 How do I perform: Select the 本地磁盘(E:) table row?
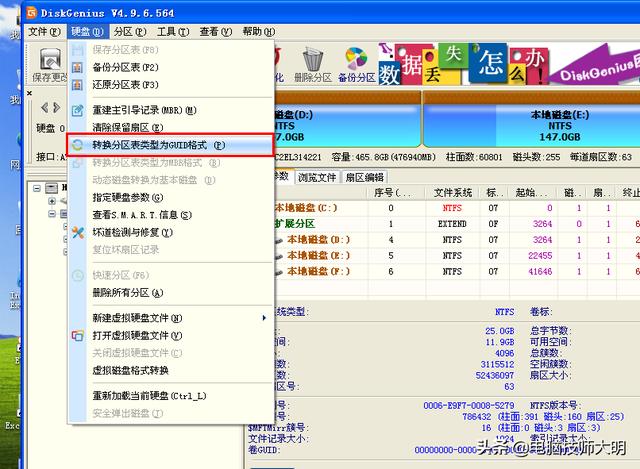tap(457, 256)
